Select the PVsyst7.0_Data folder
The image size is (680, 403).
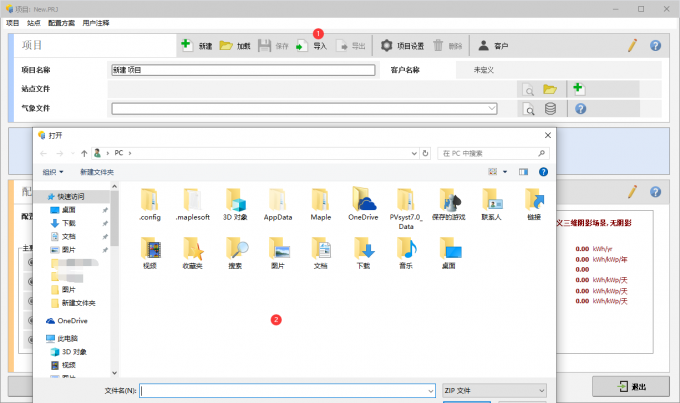pyautogui.click(x=406, y=209)
